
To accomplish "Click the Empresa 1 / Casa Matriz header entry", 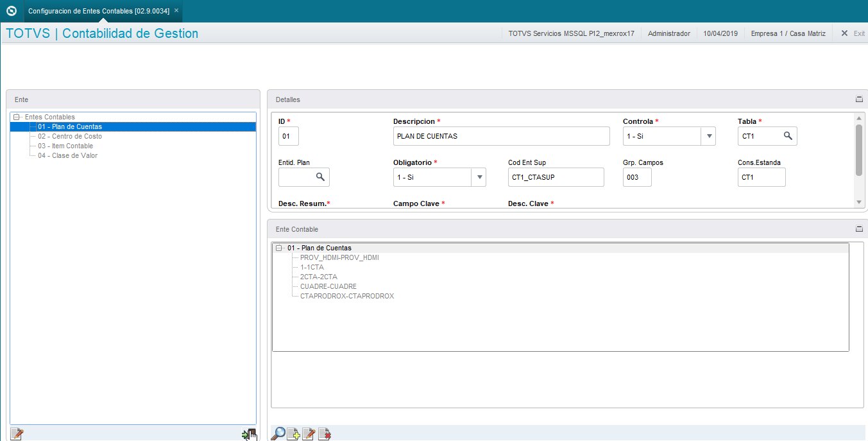I will point(788,33).
